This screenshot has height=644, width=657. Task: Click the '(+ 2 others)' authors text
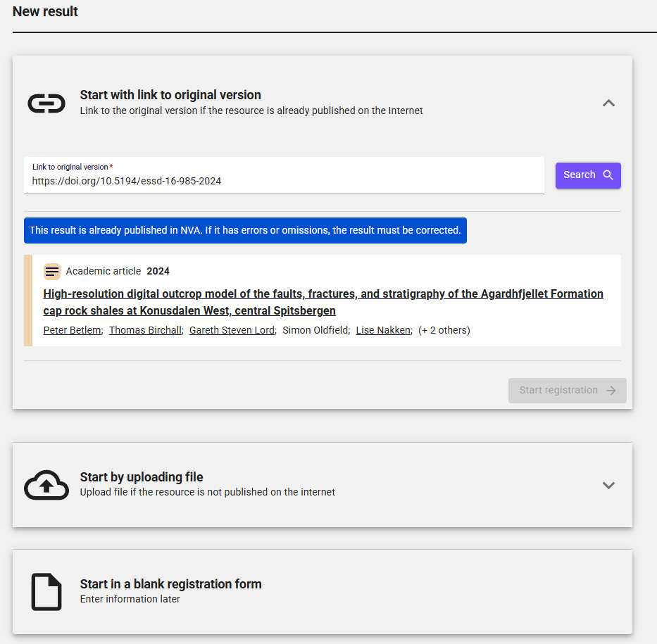[x=444, y=330]
